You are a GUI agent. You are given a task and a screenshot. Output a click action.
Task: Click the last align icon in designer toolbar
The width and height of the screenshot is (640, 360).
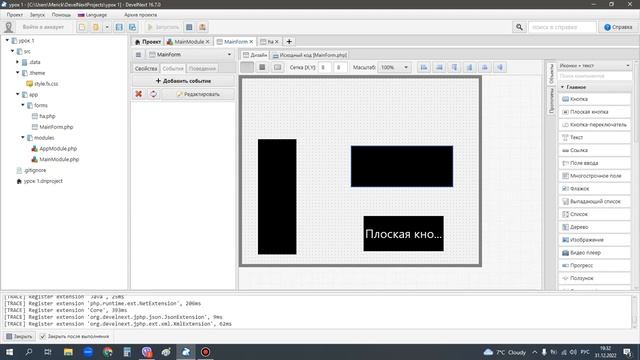coord(500,67)
